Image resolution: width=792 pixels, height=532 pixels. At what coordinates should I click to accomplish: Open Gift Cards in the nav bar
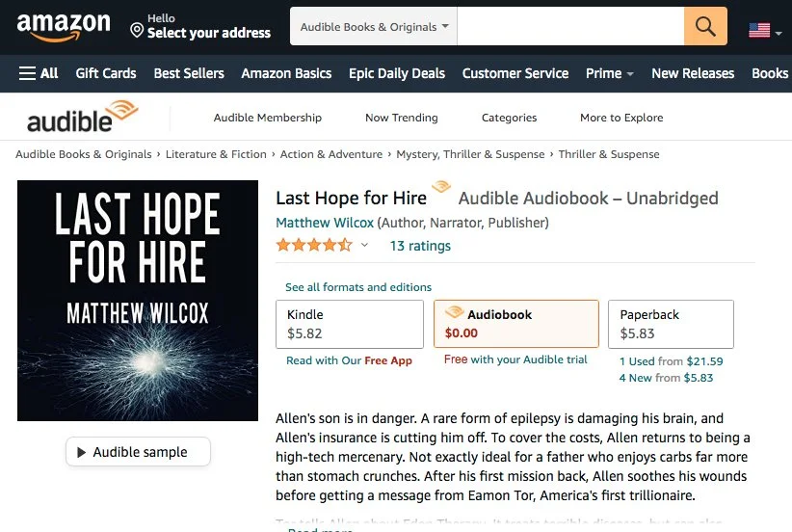[106, 73]
